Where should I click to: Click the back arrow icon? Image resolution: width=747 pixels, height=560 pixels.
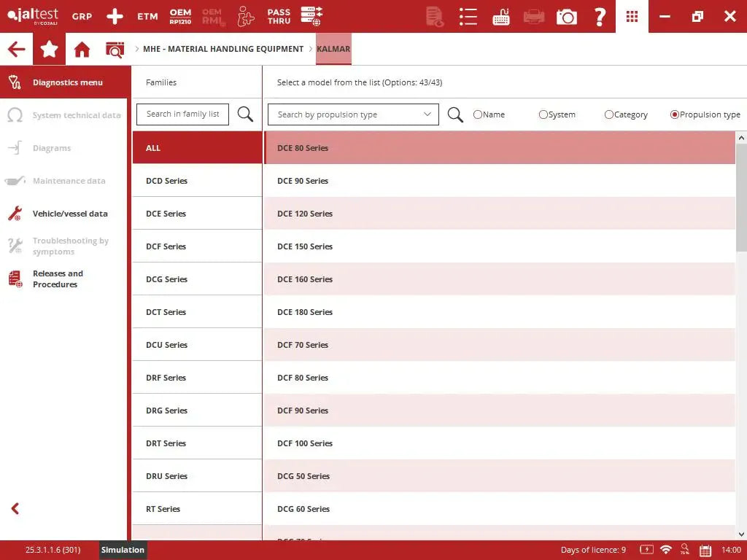tap(16, 50)
